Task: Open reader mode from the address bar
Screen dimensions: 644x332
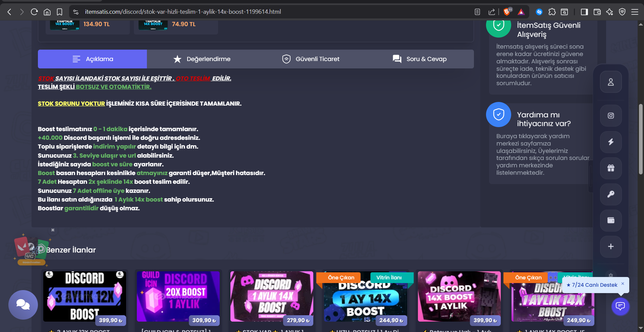Action: point(477,12)
